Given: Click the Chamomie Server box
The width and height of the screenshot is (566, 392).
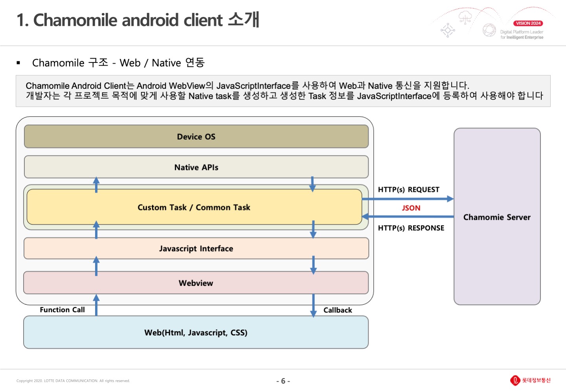Looking at the screenshot, I should click(x=497, y=217).
